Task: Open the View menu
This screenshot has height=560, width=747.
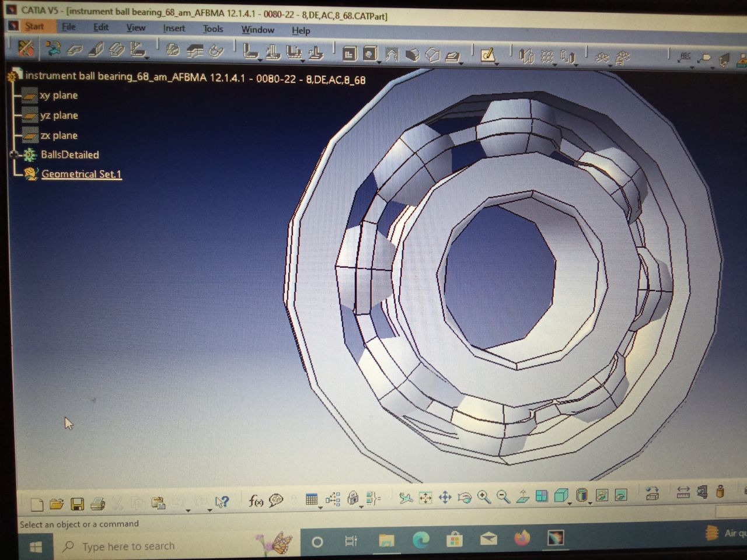Action: (136, 27)
